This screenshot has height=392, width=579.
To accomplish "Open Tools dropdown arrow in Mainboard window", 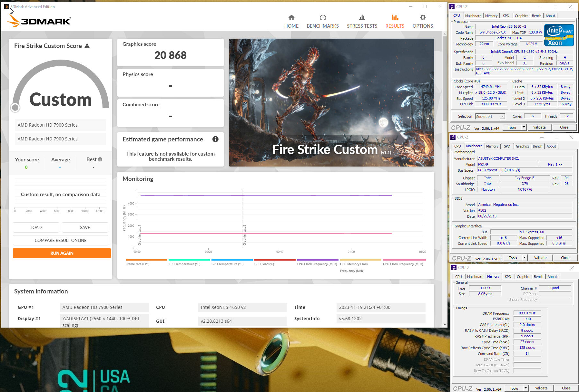I will [525, 258].
